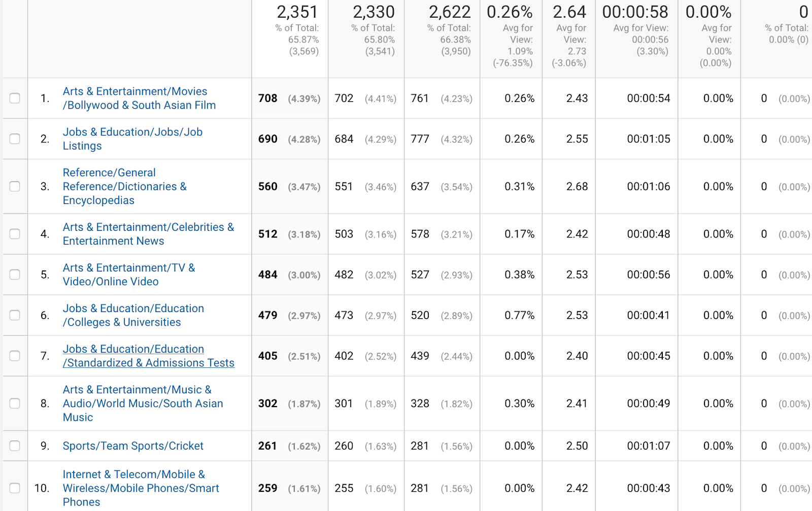Screen dimensions: 812x511
Task: Select the 2,330 summary total
Action: pos(374,12)
